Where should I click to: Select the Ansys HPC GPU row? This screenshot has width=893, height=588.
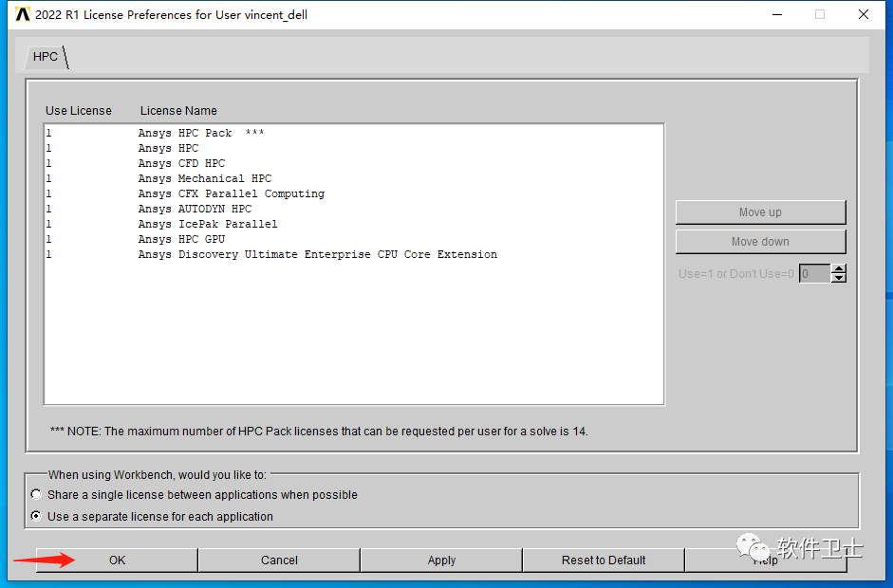point(354,239)
